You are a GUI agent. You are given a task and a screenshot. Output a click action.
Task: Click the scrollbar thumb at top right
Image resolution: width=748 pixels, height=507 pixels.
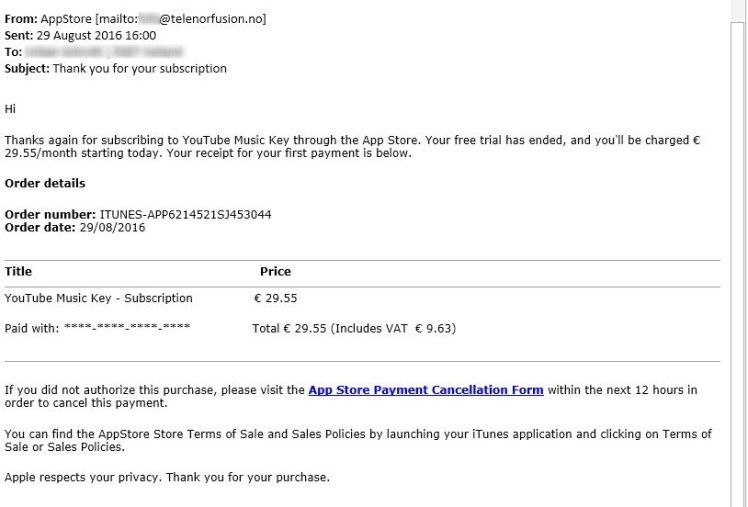tap(738, 10)
